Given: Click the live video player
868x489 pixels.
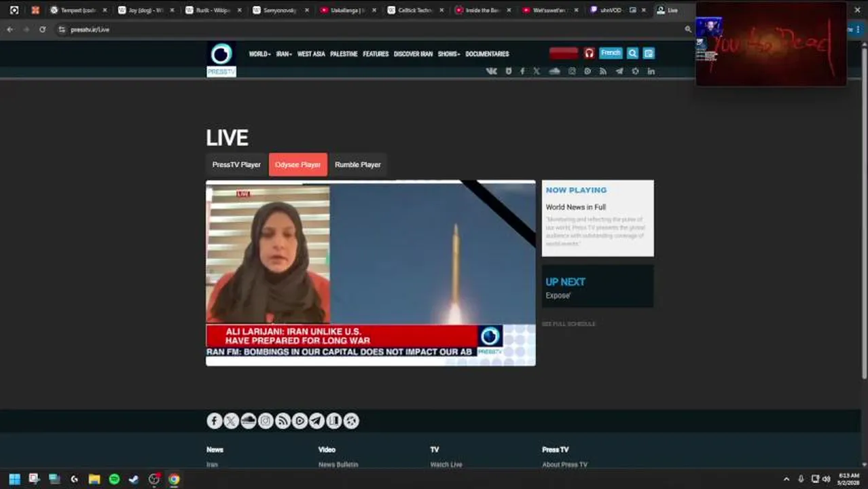Looking at the screenshot, I should pos(371,273).
